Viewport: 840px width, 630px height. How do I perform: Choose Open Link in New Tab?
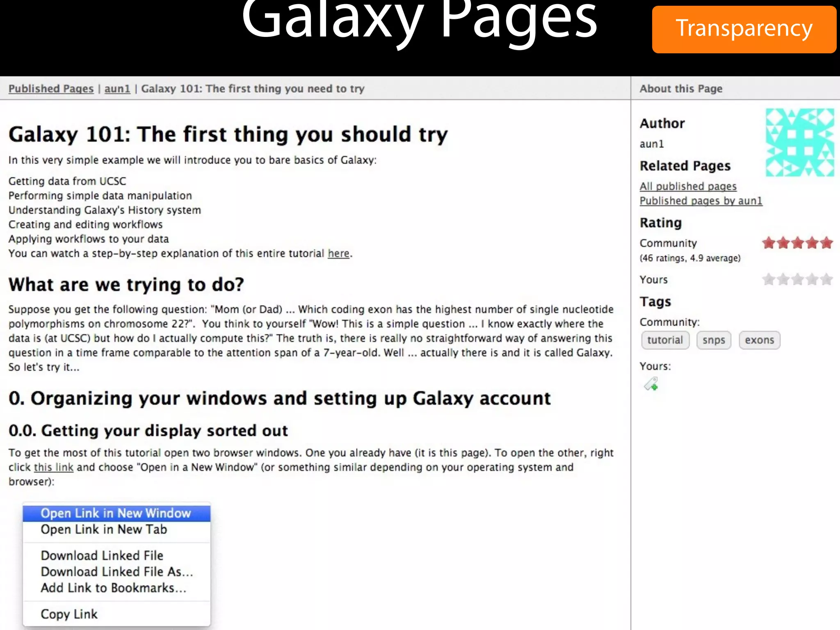[x=116, y=530]
